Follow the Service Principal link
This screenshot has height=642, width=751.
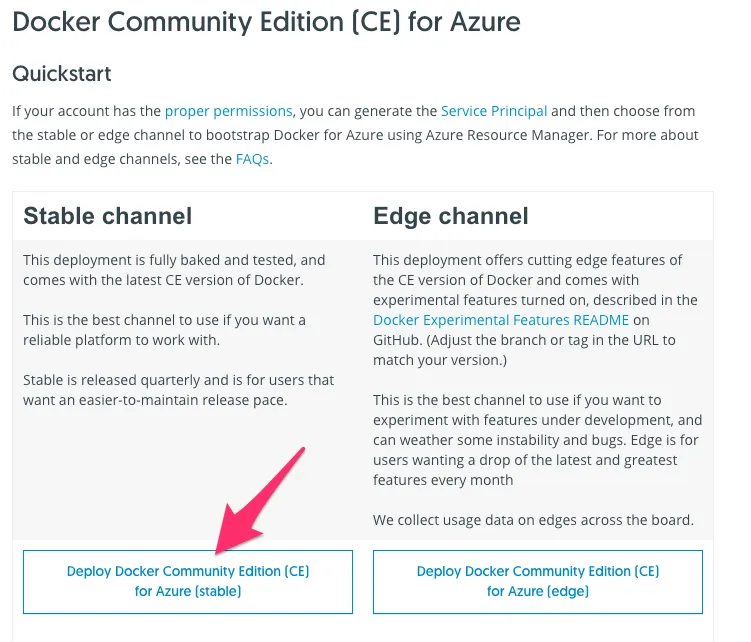[494, 111]
